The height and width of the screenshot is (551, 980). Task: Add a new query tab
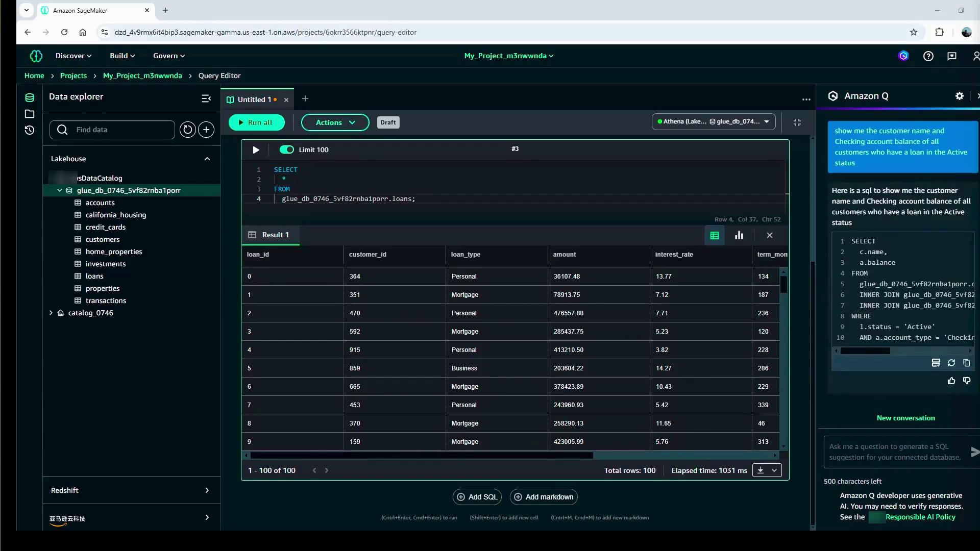pyautogui.click(x=305, y=98)
